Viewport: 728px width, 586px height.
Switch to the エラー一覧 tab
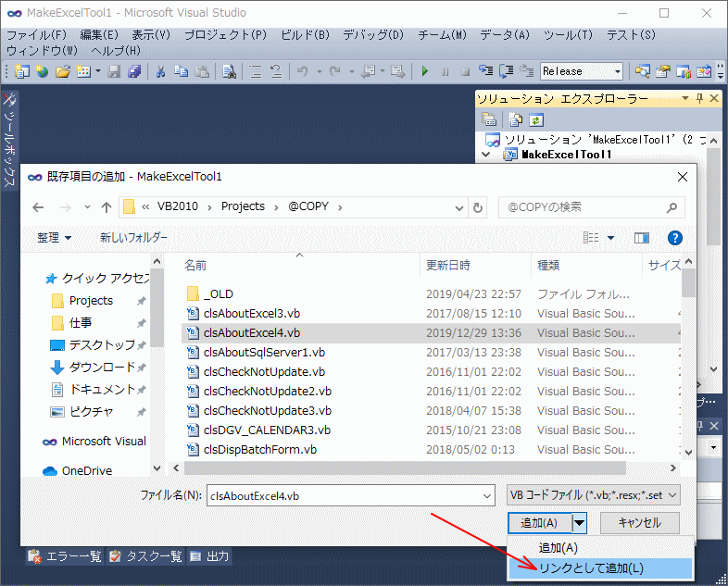(x=65, y=556)
